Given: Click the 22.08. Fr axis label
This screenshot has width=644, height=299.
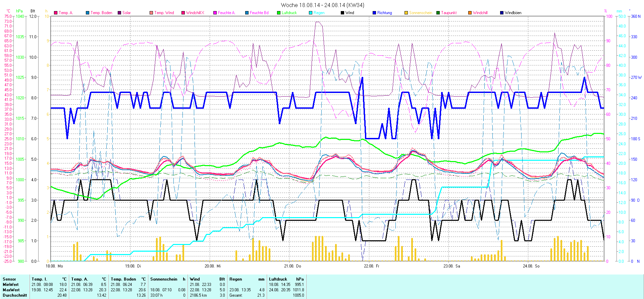Looking at the screenshot, I should (372, 266).
